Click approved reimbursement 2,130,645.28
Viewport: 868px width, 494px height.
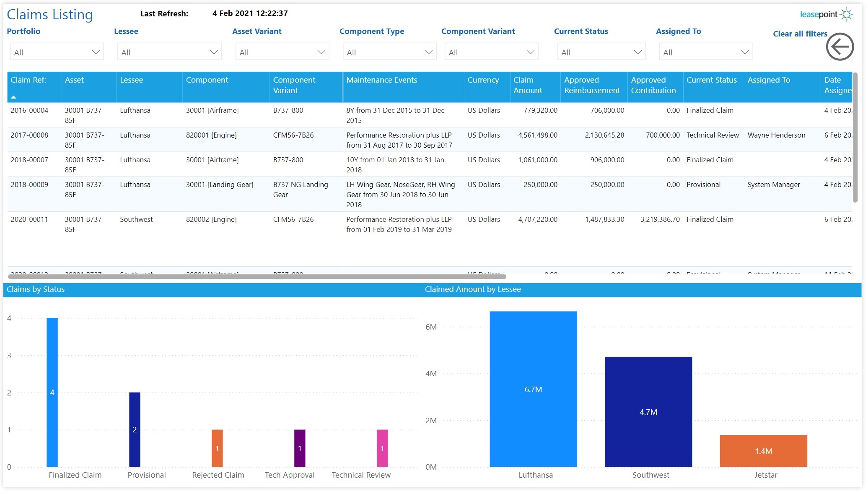(x=604, y=135)
